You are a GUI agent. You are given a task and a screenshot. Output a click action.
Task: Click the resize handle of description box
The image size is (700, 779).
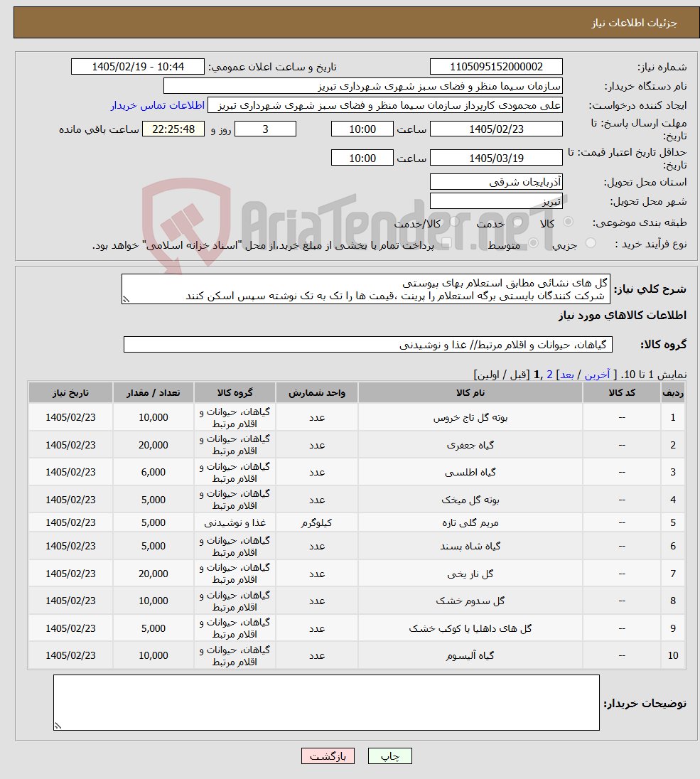pyautogui.click(x=126, y=299)
